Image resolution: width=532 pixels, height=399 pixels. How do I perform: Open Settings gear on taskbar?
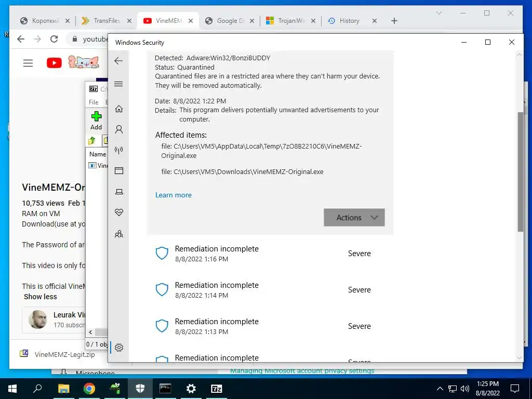(191, 389)
